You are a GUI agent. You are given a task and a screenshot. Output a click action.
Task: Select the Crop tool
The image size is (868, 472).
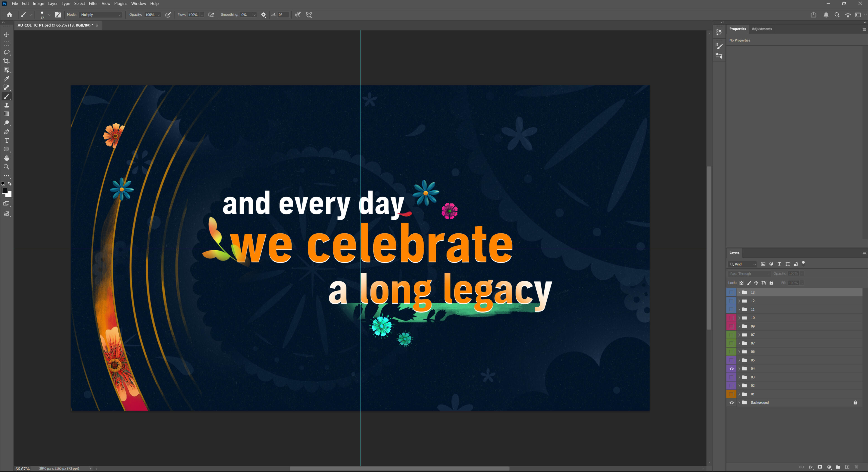[6, 61]
